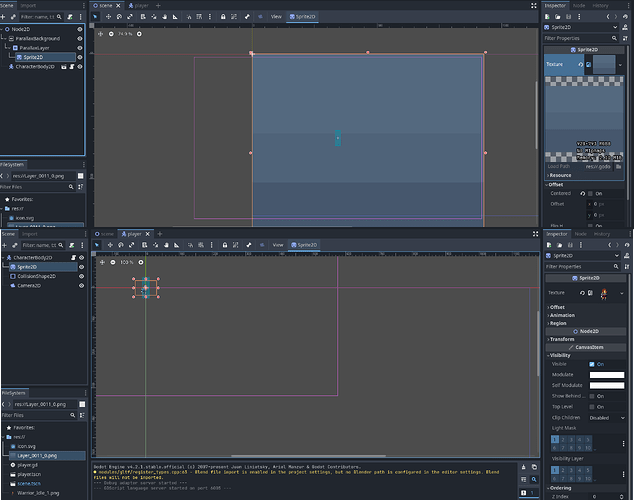The image size is (634, 500).
Task: Collapse the Visibility section in the lower Inspector
Action: [559, 355]
